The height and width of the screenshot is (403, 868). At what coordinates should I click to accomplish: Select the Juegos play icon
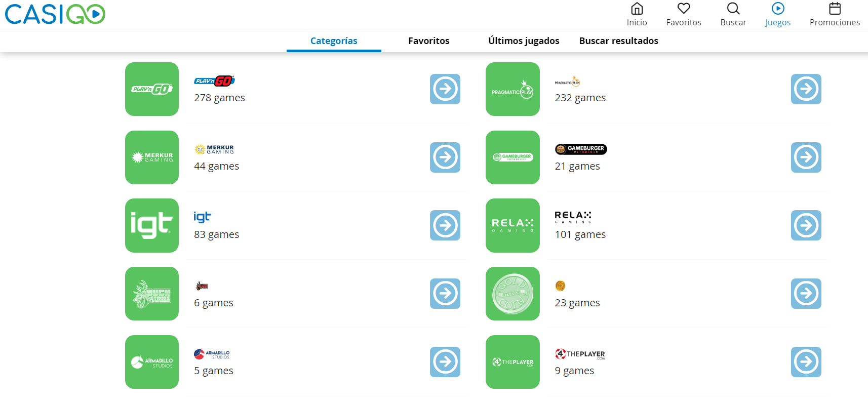778,9
